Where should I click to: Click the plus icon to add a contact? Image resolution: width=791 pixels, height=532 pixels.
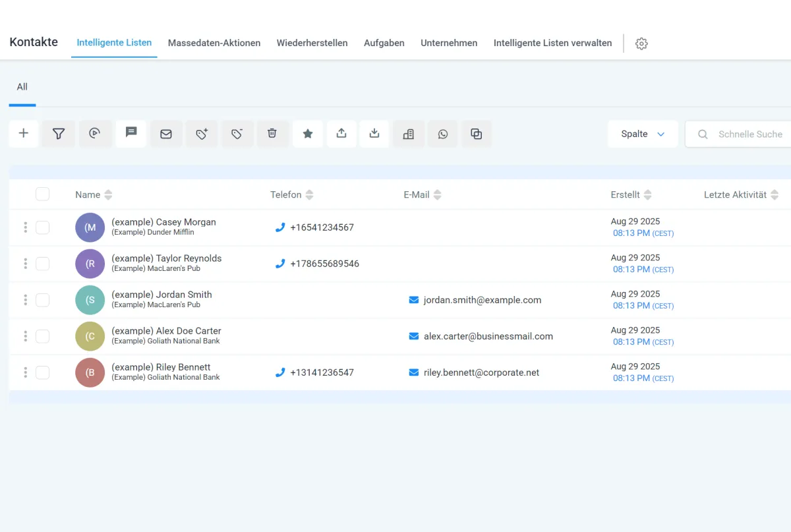(24, 134)
